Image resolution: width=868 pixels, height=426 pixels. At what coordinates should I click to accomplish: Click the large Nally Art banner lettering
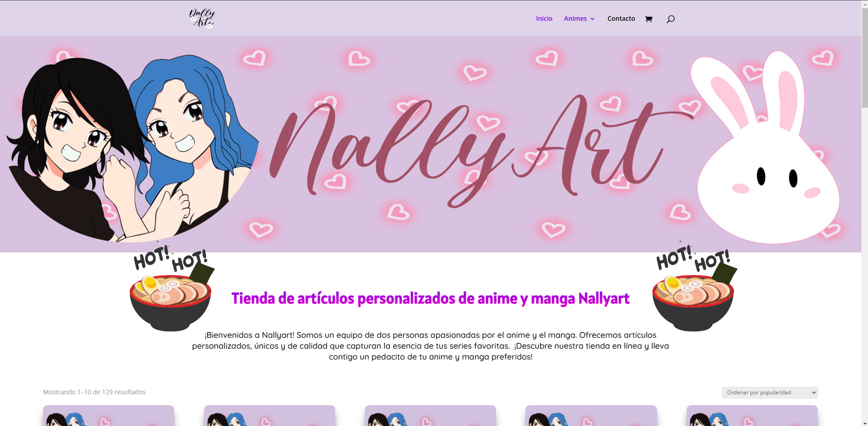pyautogui.click(x=481, y=149)
